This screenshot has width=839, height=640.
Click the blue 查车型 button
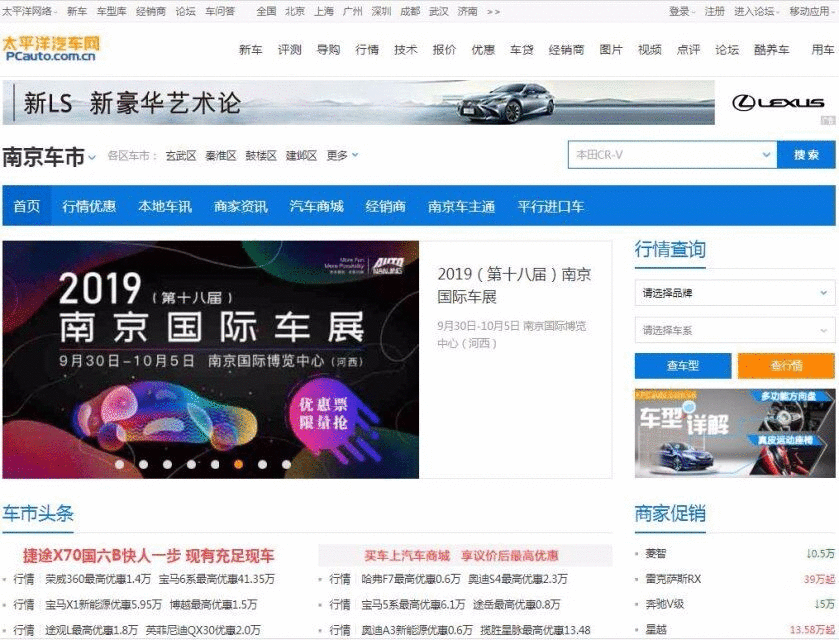pyautogui.click(x=683, y=366)
